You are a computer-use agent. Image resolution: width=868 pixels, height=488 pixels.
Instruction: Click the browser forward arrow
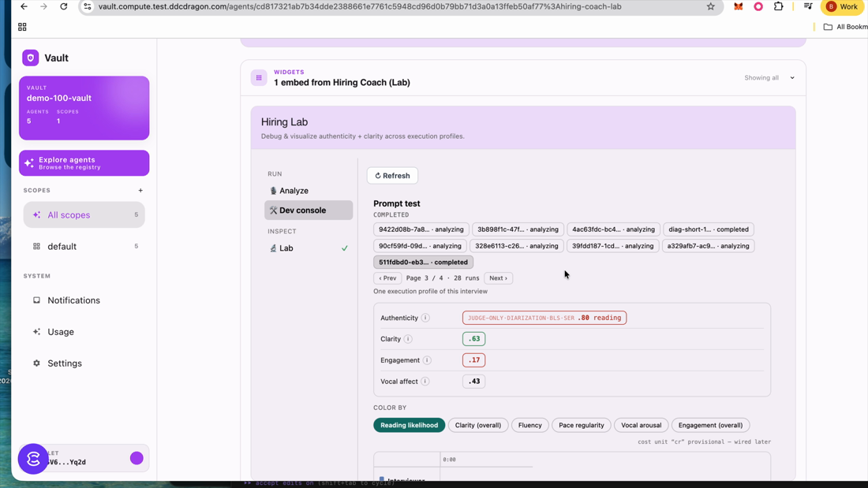[x=43, y=6]
